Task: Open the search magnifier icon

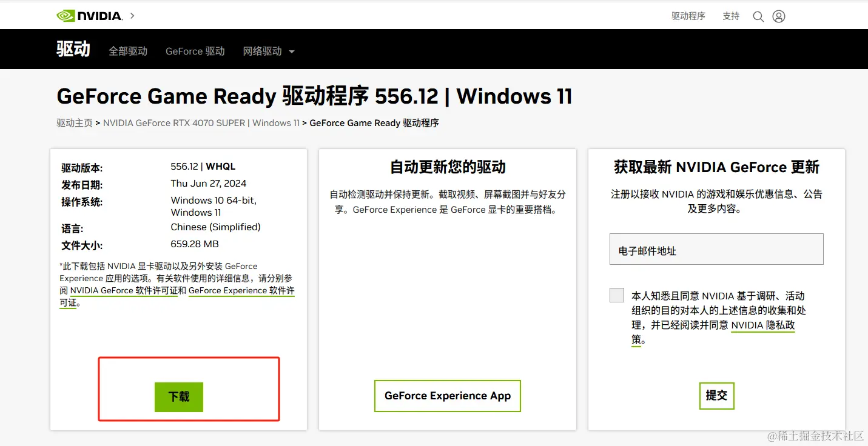Action: pyautogui.click(x=758, y=16)
